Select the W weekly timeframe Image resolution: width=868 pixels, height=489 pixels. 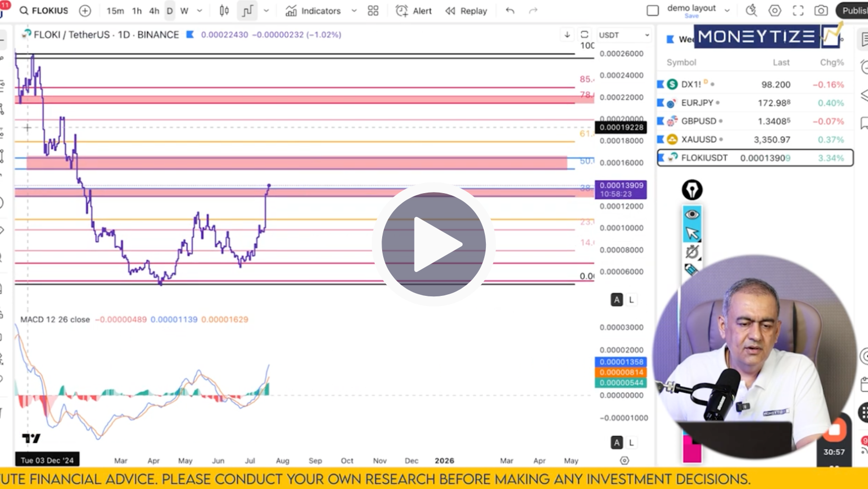(x=184, y=11)
